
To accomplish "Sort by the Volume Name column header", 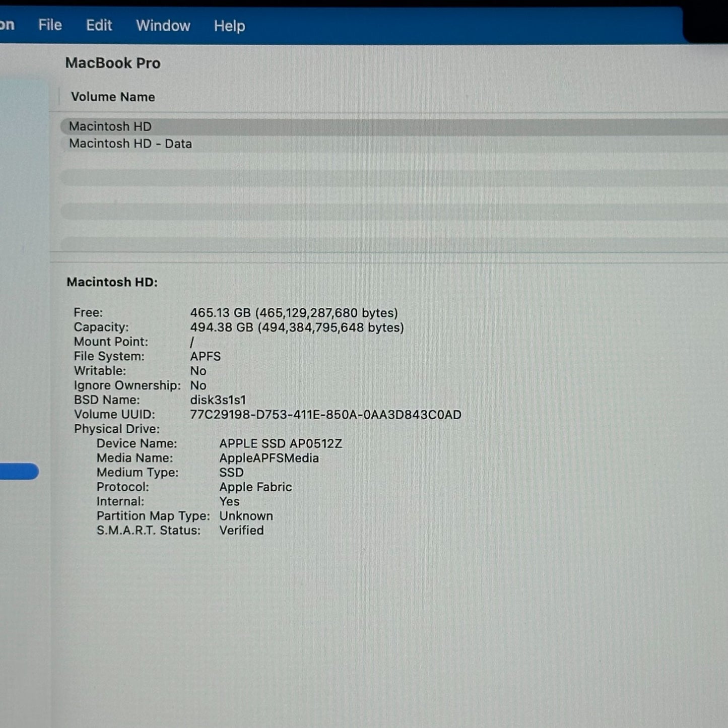I will [x=113, y=97].
